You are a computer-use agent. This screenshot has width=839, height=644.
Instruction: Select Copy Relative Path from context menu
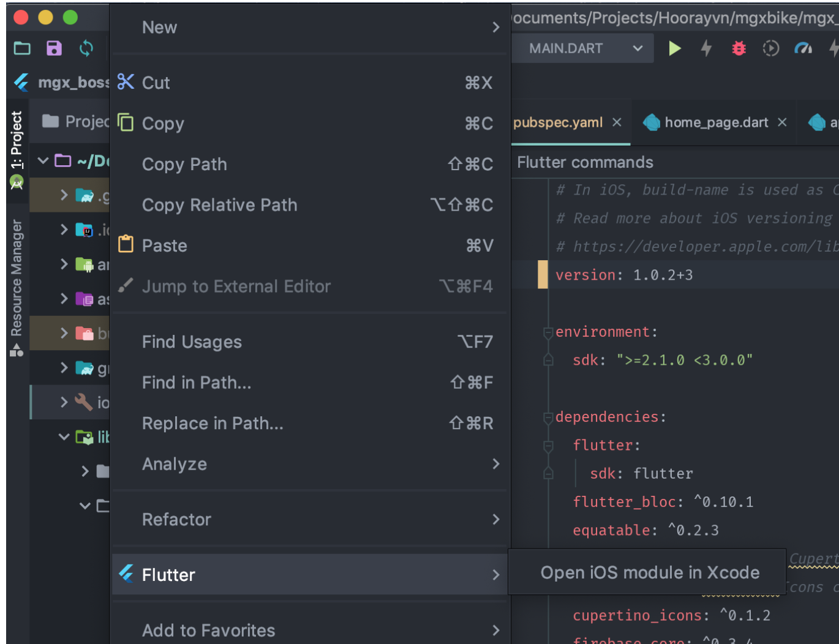(219, 205)
